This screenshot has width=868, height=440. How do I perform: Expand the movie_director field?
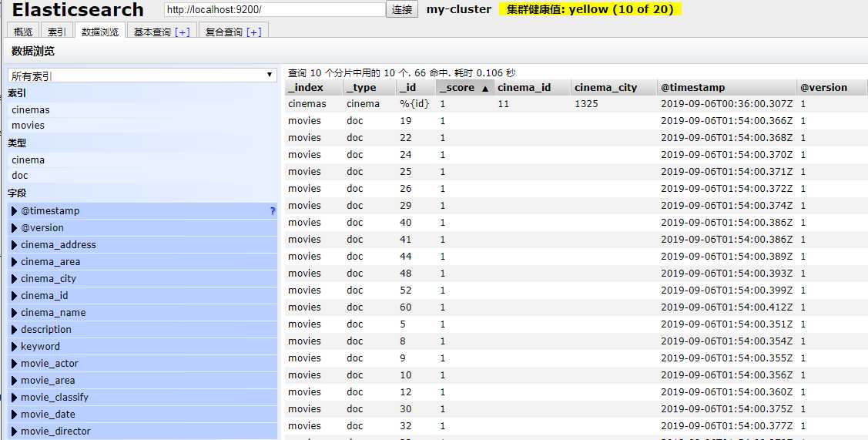15,431
